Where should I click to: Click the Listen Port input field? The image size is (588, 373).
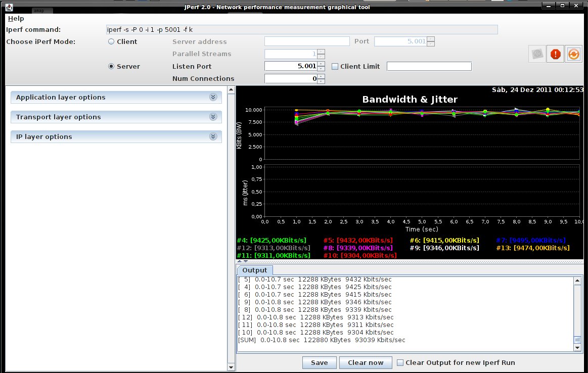coord(291,66)
